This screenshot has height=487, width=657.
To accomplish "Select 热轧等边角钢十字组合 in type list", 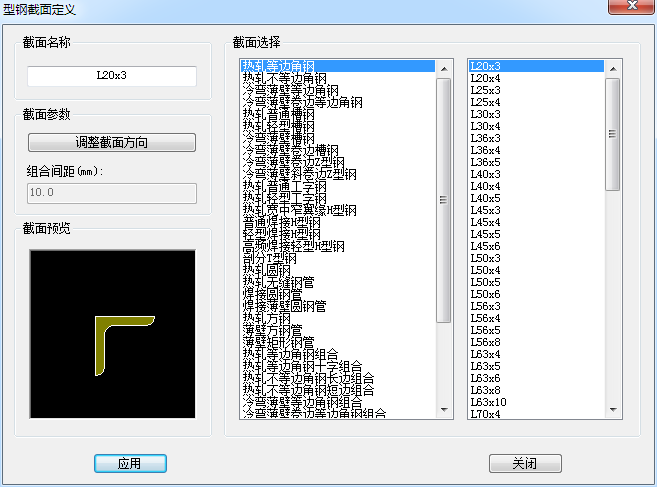I will (338, 367).
